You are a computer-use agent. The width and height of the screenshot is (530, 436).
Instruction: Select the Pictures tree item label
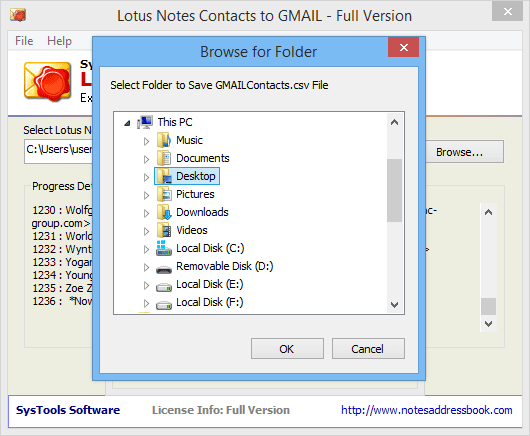click(x=195, y=194)
